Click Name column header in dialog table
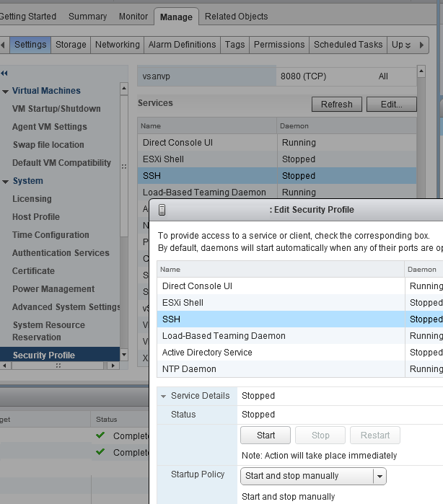The image size is (443, 504). point(281,270)
